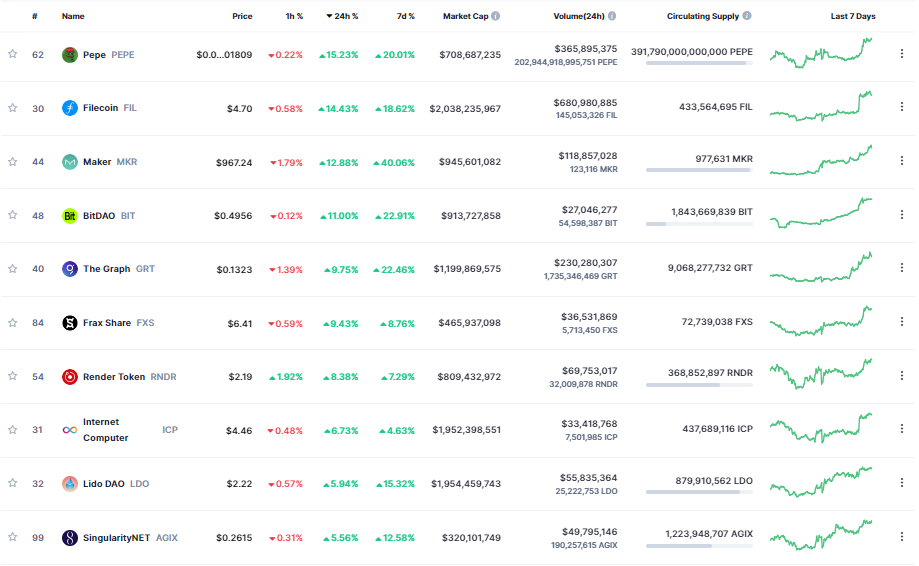Click the Lido DAO logo icon
Screen dimensions: 919x566
tap(70, 484)
